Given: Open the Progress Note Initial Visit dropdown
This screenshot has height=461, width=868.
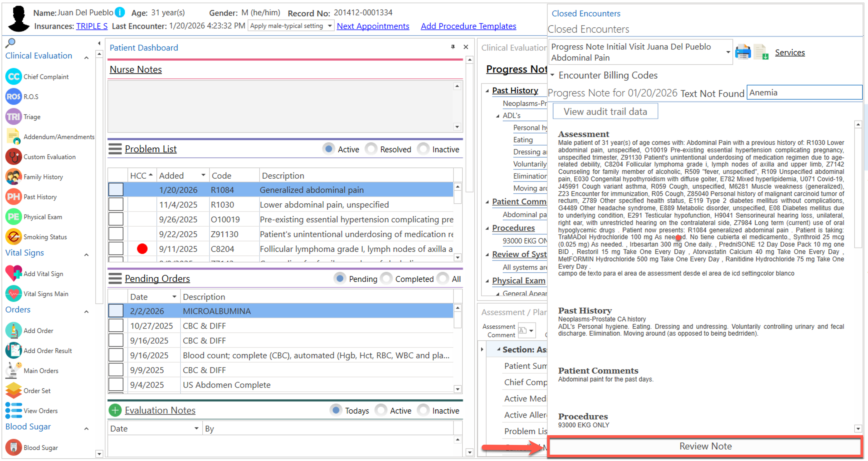Looking at the screenshot, I should click(728, 52).
